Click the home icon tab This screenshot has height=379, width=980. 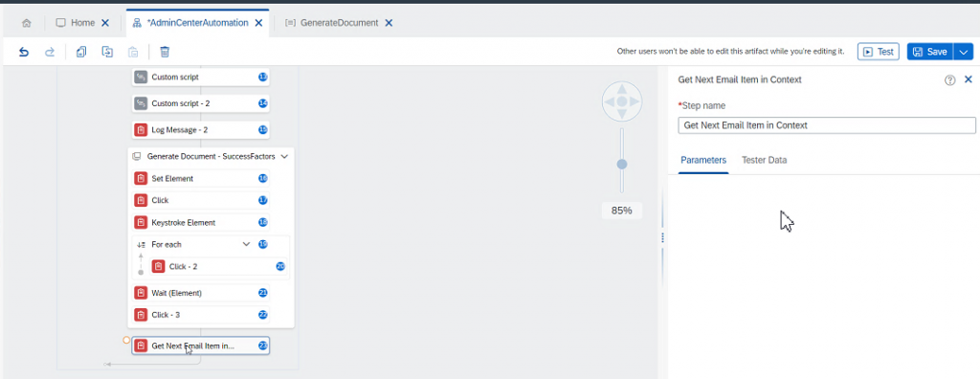[x=26, y=23]
